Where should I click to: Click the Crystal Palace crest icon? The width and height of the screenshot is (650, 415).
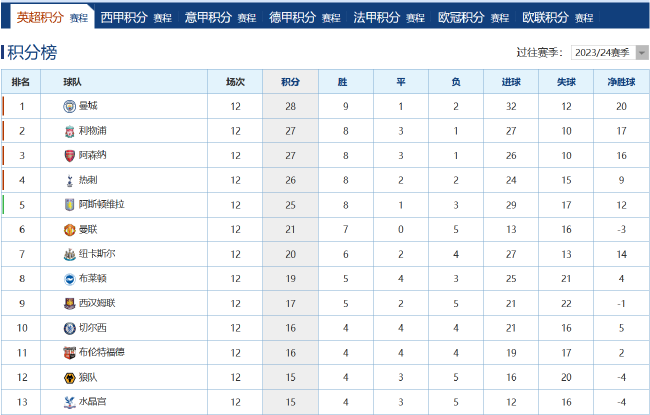click(69, 402)
